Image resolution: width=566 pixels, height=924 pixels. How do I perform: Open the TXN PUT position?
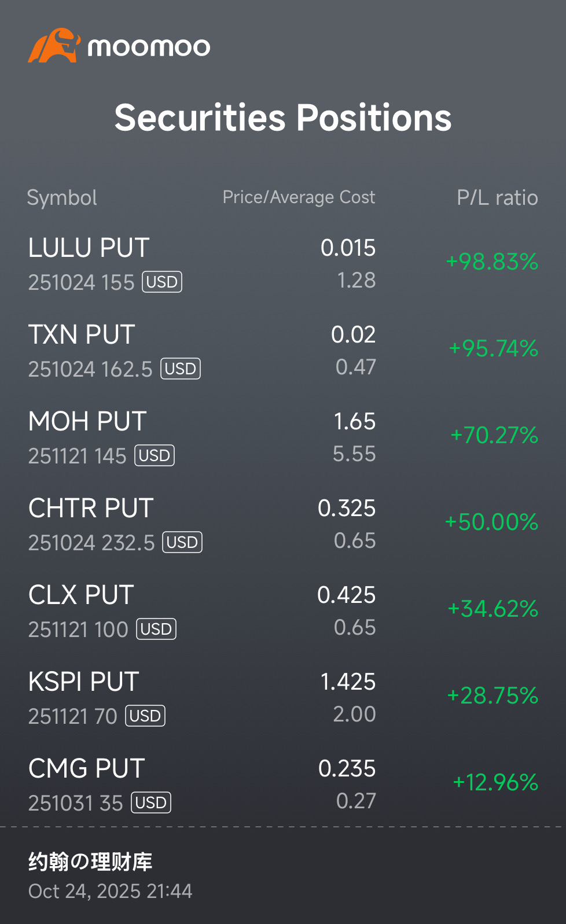click(x=283, y=350)
